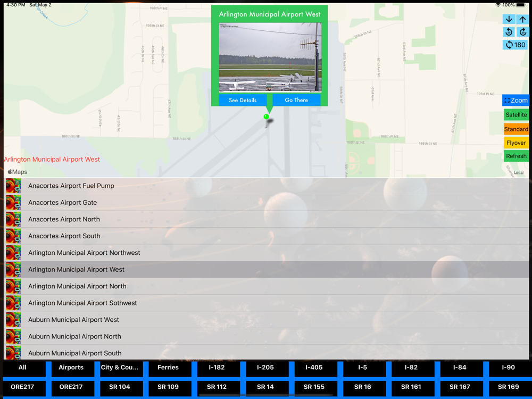Tap icon beside Anacortes Airport Gate
This screenshot has height=399, width=532.
(x=13, y=203)
